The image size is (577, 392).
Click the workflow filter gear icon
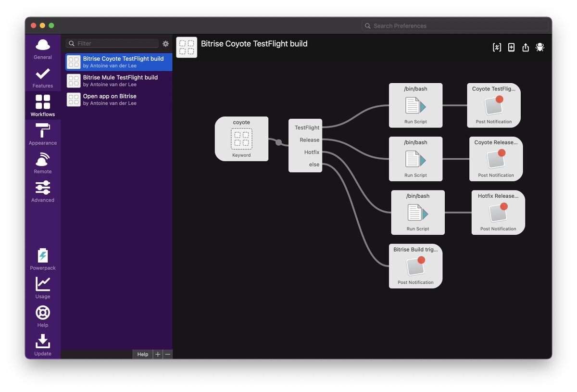click(166, 43)
